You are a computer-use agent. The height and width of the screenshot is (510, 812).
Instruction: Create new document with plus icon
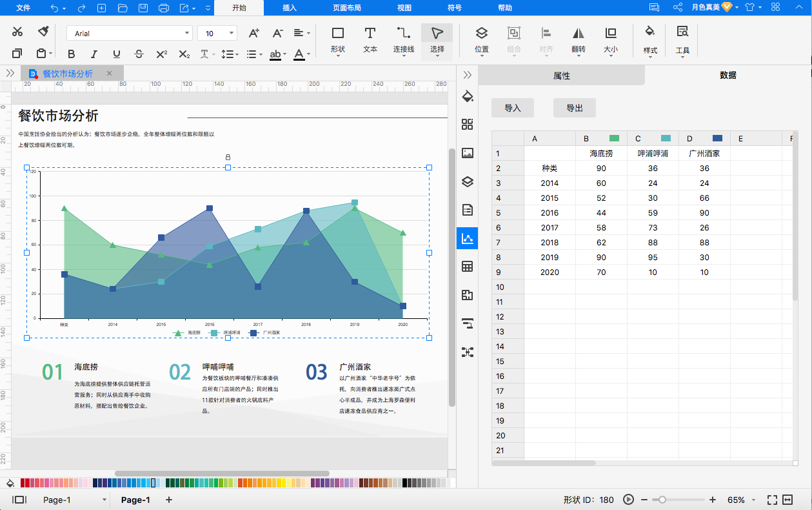pyautogui.click(x=101, y=8)
